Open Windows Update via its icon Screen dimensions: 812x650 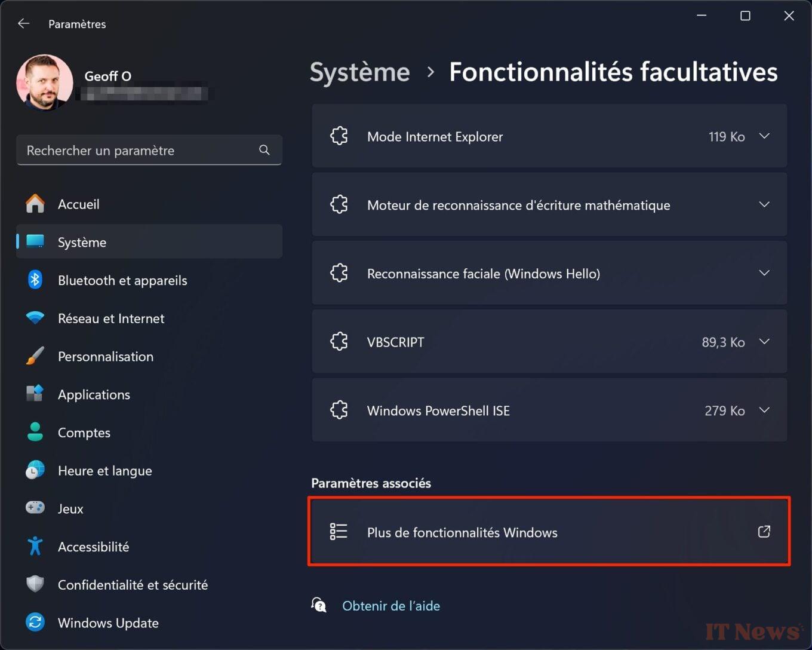point(35,623)
